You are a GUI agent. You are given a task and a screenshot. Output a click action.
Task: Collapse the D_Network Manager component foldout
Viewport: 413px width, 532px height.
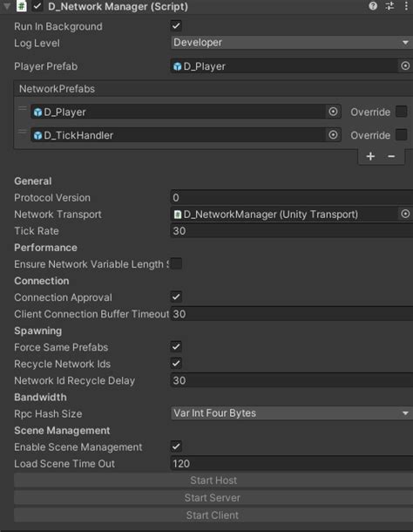click(7, 6)
